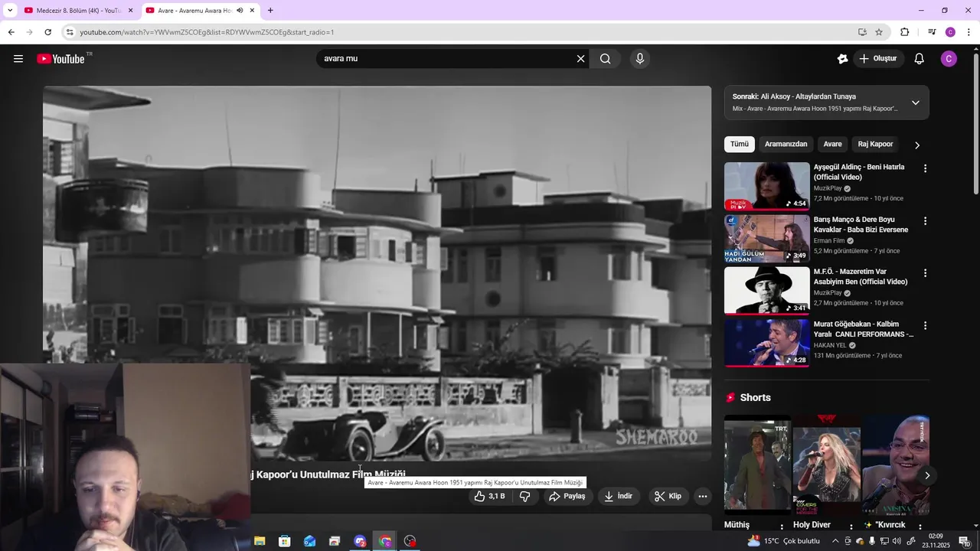980x551 pixels.
Task: Open options menu for Ayşegül Aldinç video
Action: coord(925,168)
